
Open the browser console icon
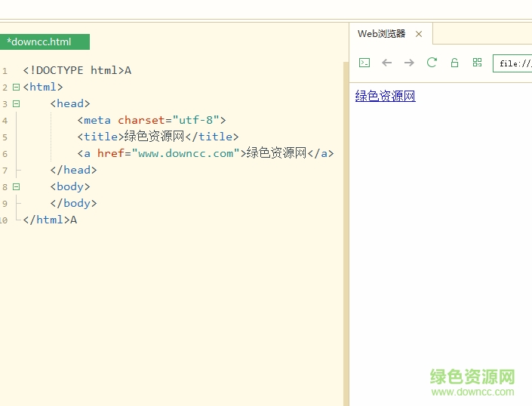tap(364, 63)
